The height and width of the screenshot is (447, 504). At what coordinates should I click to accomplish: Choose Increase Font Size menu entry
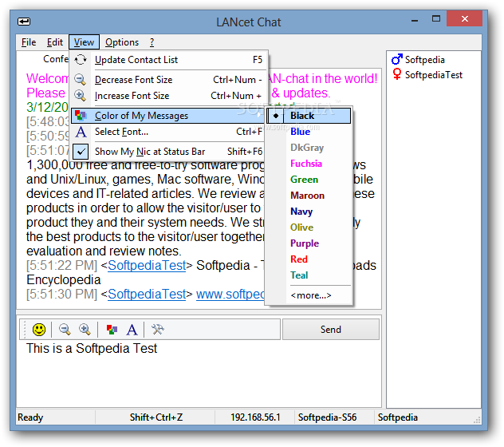pyautogui.click(x=169, y=96)
